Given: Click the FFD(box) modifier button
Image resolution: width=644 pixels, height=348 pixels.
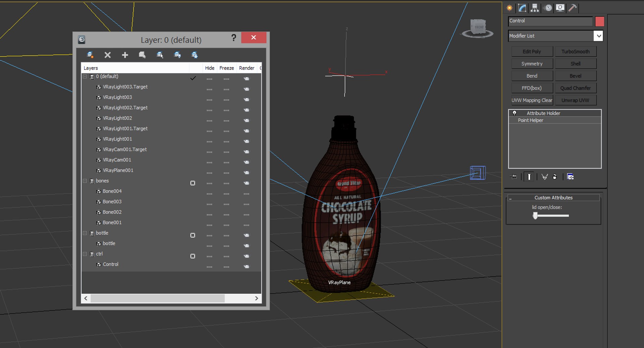Looking at the screenshot, I should pyautogui.click(x=532, y=88).
